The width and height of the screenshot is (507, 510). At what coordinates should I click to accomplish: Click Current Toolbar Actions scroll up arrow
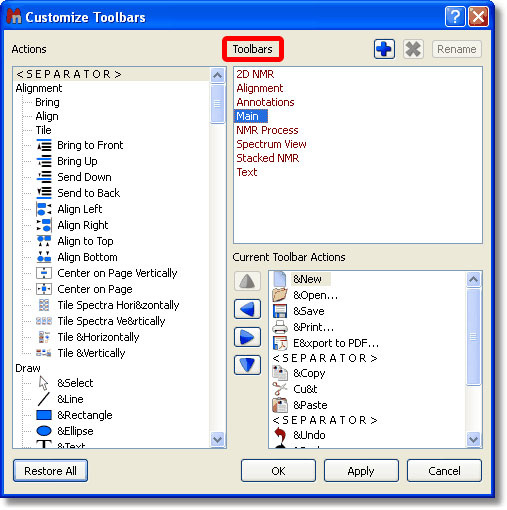(473, 279)
